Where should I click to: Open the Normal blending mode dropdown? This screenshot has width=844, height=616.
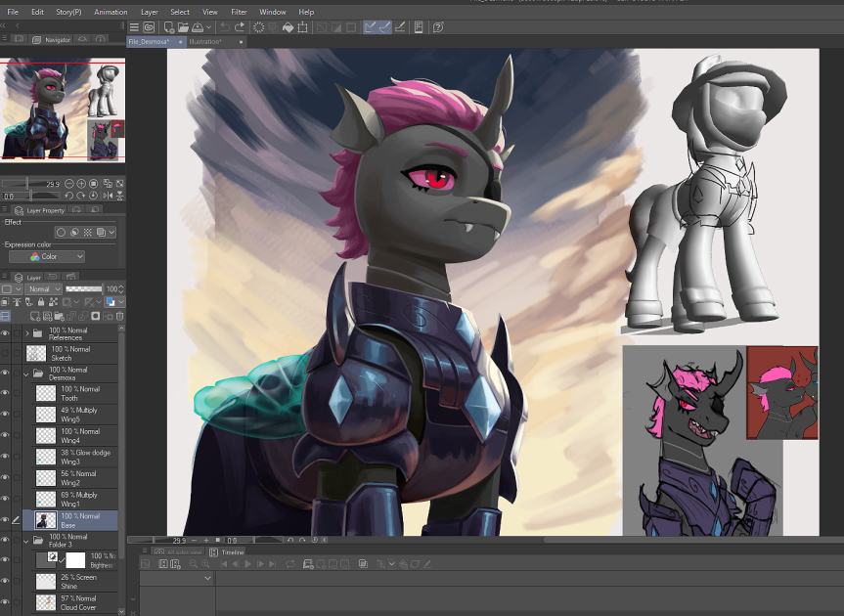[x=44, y=288]
